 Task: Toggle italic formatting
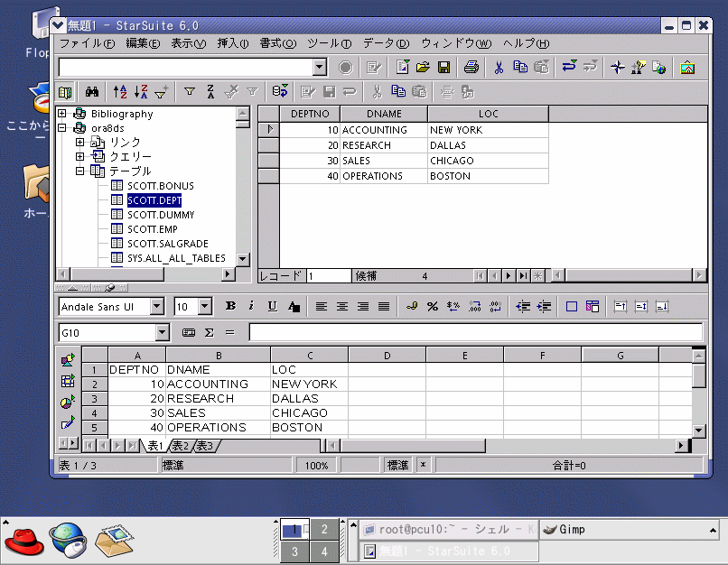click(251, 306)
